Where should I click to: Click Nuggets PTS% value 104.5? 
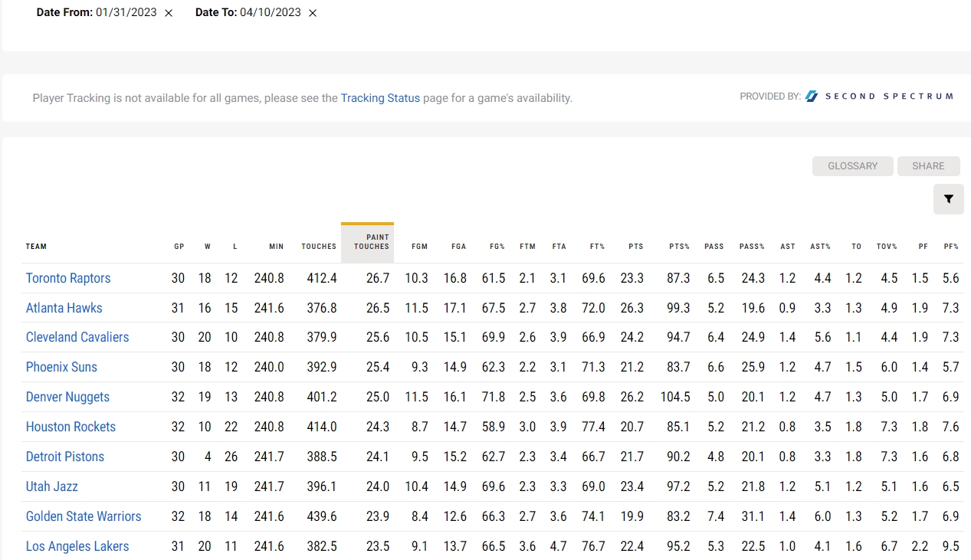click(x=675, y=397)
